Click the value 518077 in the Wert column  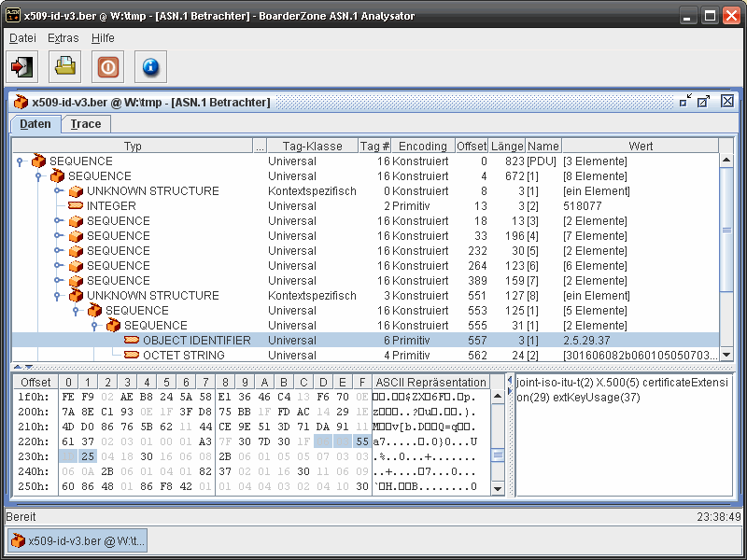582,205
